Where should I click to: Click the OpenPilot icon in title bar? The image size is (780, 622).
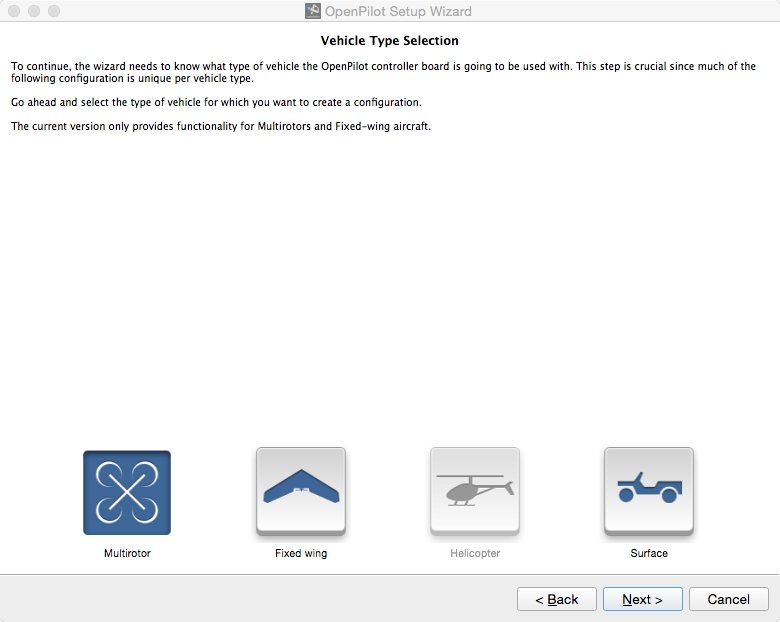tap(313, 11)
